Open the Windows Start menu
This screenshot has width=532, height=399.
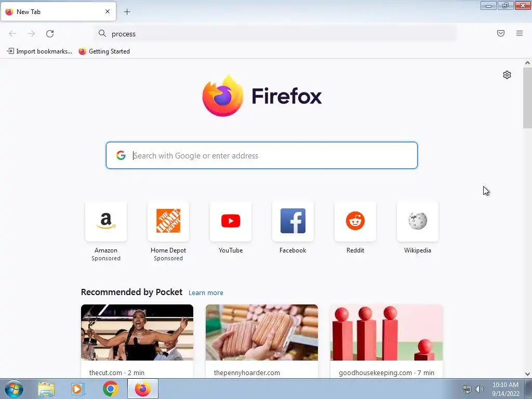pyautogui.click(x=14, y=389)
